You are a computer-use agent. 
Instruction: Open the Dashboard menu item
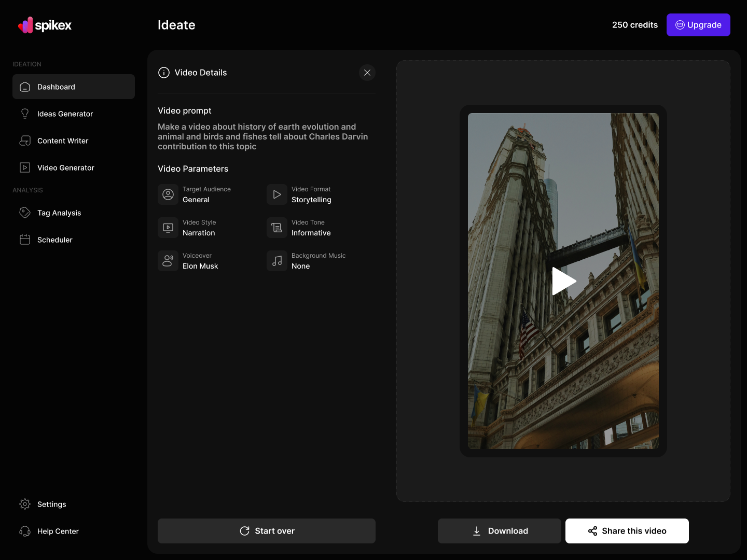[74, 87]
